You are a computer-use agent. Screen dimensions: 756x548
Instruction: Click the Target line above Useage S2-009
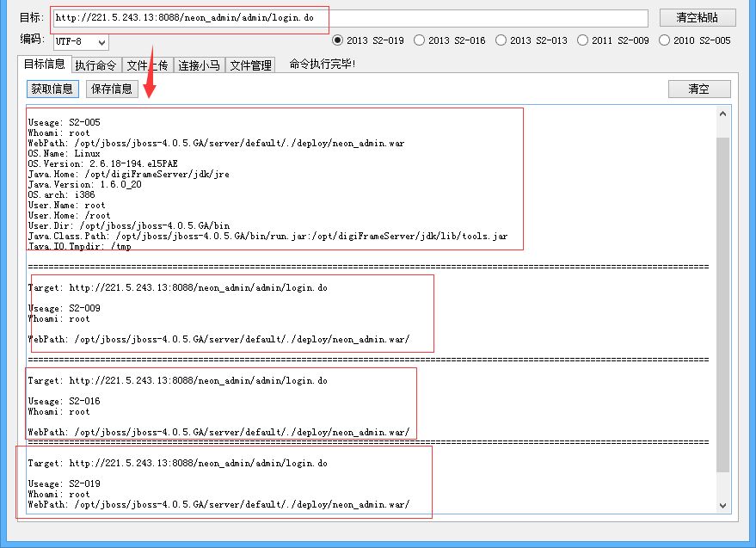pos(177,288)
